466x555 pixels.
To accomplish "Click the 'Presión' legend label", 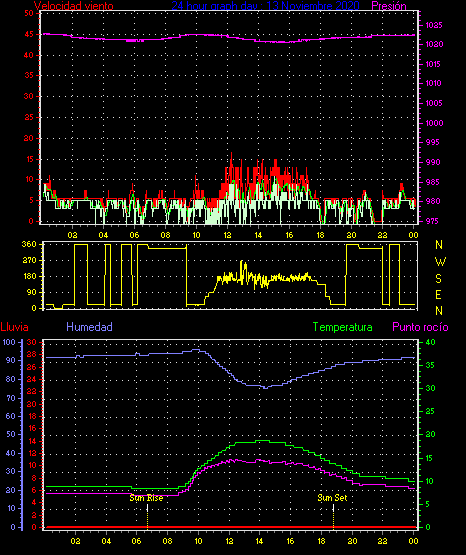I will point(389,6).
